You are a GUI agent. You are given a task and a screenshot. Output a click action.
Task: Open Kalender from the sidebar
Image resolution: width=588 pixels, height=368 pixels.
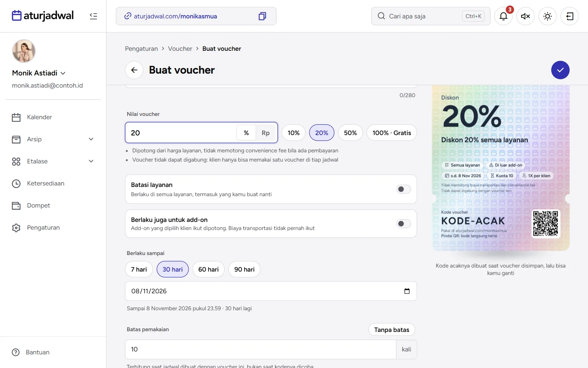tap(53, 117)
